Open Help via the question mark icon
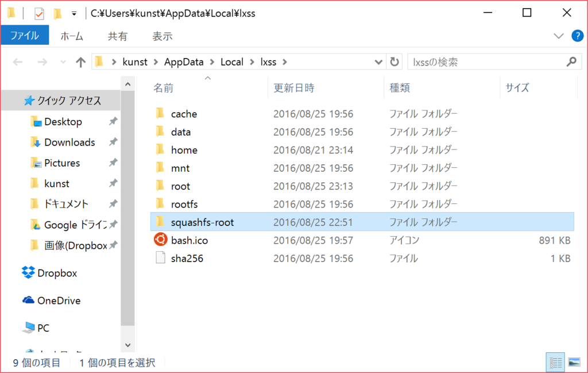 click(577, 36)
